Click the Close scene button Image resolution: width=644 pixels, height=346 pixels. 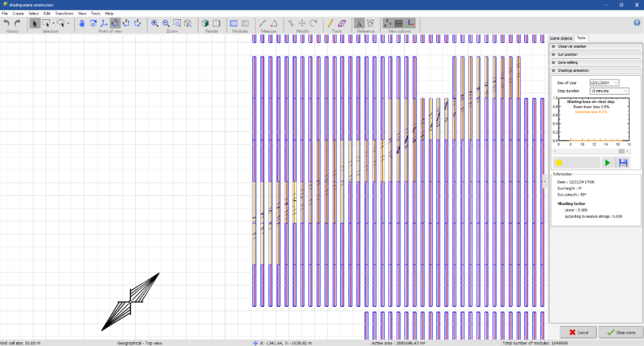[620, 332]
